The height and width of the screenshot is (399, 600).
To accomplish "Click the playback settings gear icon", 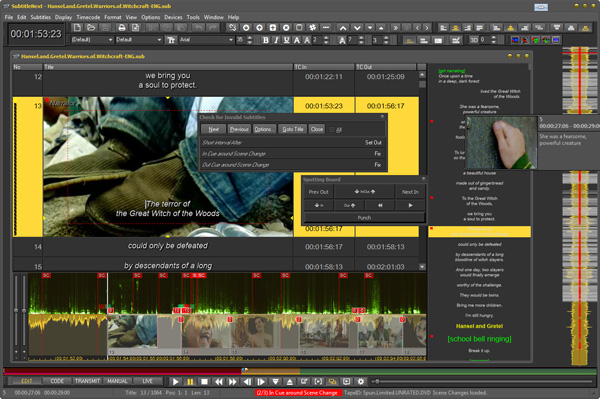I will pyautogui.click(x=360, y=381).
